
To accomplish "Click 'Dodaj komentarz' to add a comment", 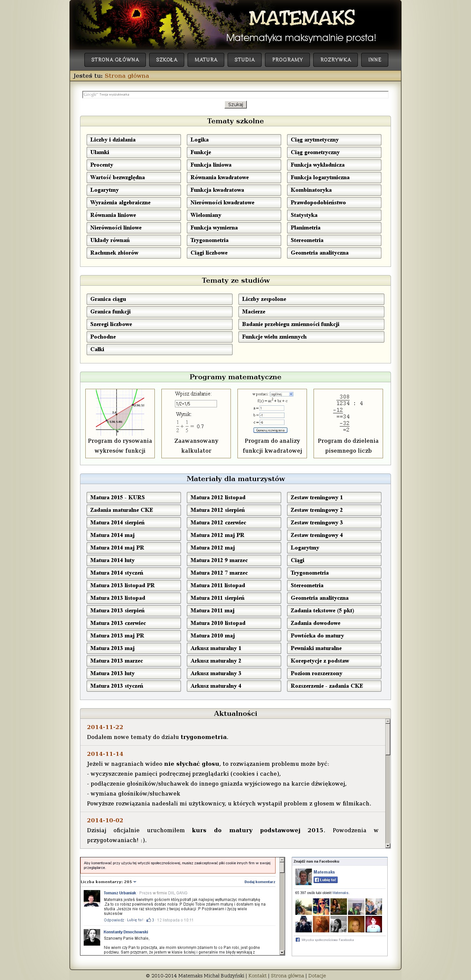I will (259, 882).
